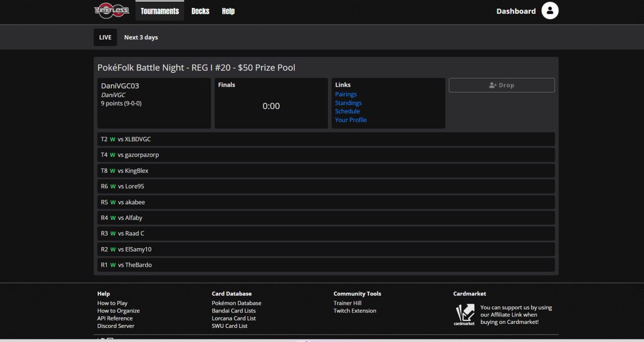Screen dimensions: 644x342
Task: Select the Next 3 days tab
Action: pos(141,38)
